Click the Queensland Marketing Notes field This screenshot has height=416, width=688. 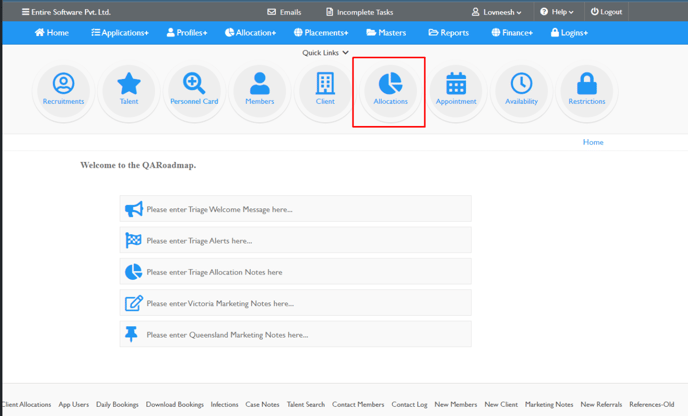coord(296,334)
